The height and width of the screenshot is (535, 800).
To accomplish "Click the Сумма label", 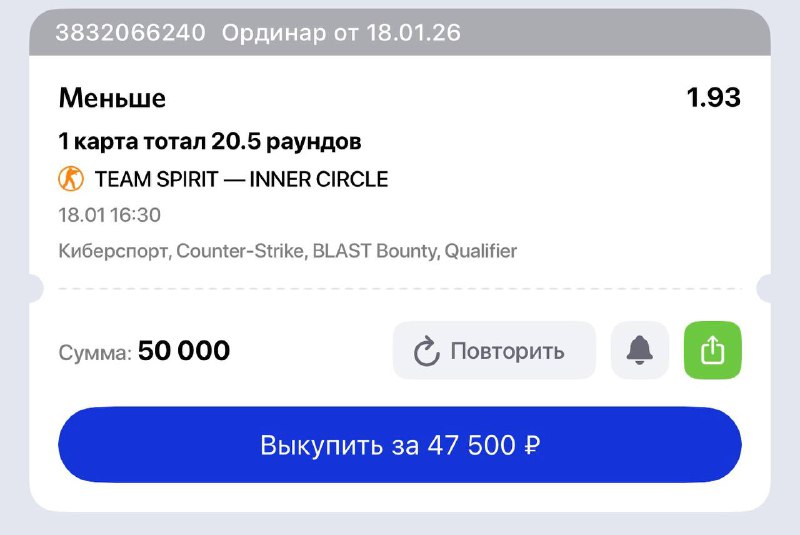I will click(x=95, y=352).
